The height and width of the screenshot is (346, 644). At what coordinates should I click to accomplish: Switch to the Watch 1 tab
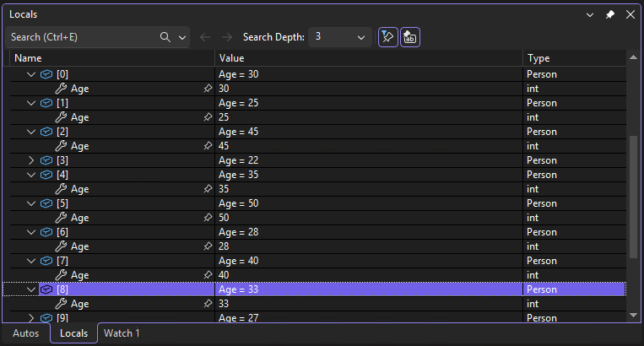[x=122, y=333]
